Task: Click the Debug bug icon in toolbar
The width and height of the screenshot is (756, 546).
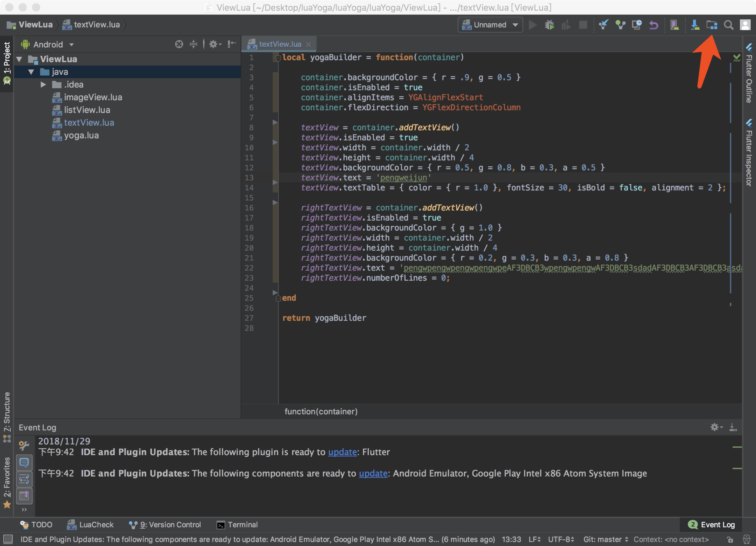Action: point(549,25)
